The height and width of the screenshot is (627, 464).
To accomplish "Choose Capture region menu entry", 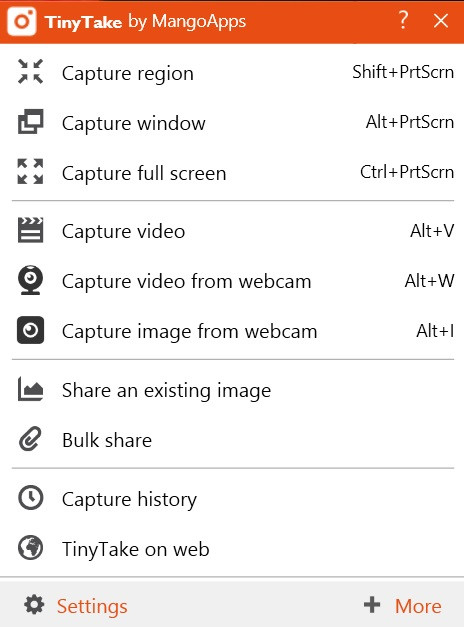I will (232, 73).
